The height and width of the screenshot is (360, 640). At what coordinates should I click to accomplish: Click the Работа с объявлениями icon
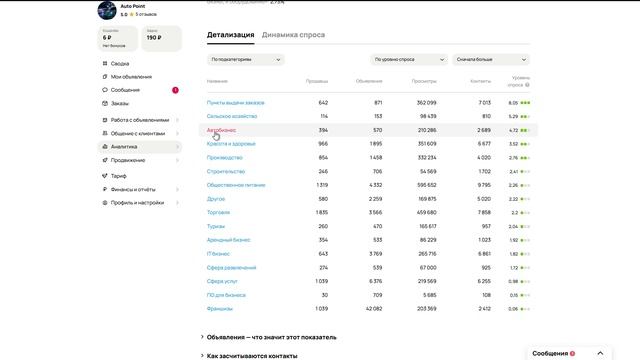coord(105,120)
